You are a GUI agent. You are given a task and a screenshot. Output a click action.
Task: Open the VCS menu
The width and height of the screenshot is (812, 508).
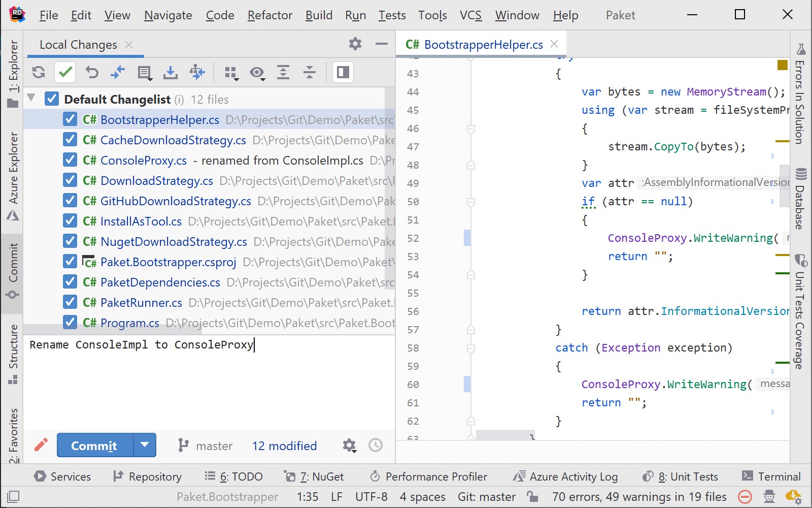click(x=470, y=15)
